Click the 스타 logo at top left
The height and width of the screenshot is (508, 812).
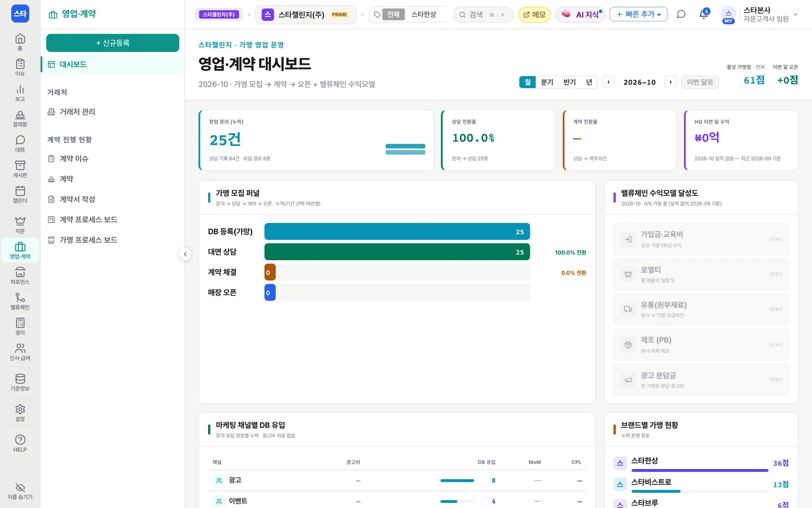click(x=20, y=14)
